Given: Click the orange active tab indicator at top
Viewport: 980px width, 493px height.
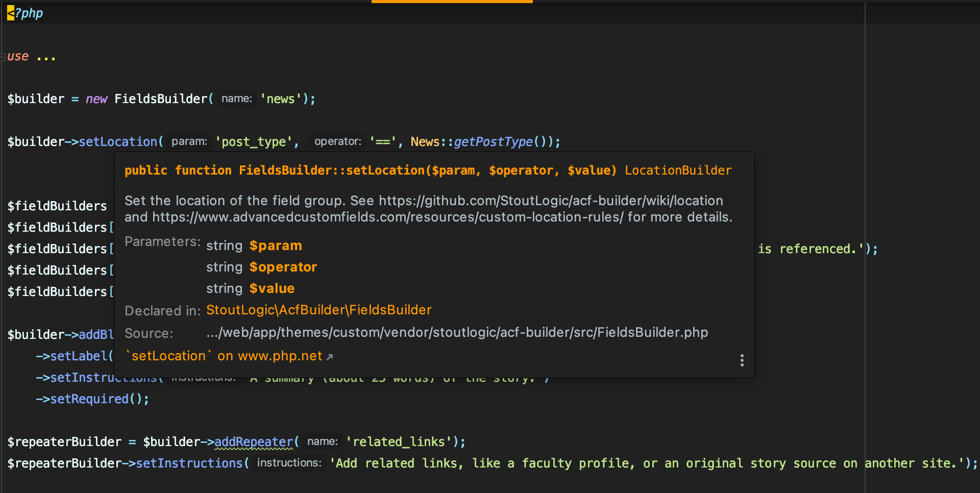Looking at the screenshot, I should (452, 2).
